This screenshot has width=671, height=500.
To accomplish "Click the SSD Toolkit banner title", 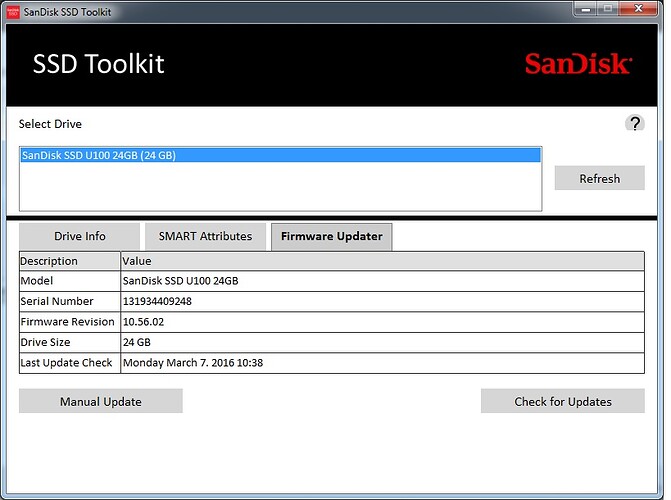I will pyautogui.click(x=98, y=64).
